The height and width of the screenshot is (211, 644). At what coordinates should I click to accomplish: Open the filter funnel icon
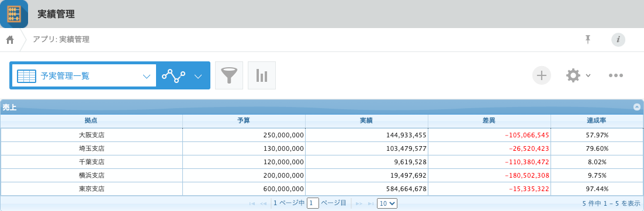pyautogui.click(x=229, y=75)
